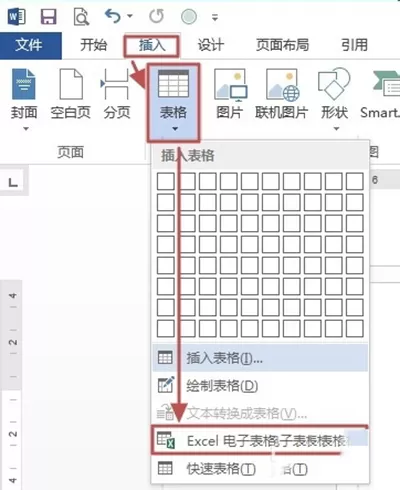The width and height of the screenshot is (400, 490).
Task: Switch to the 开始 (Home) tab
Action: 94,45
